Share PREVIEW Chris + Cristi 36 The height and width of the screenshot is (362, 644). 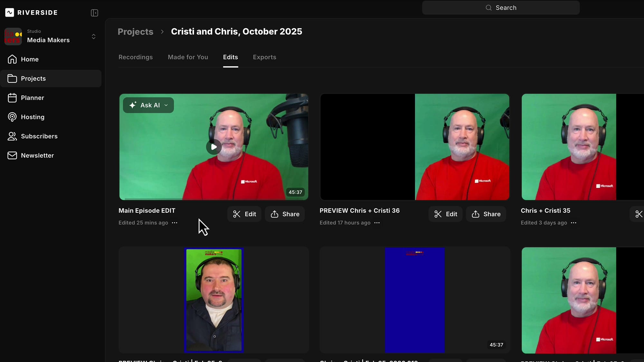[486, 214]
